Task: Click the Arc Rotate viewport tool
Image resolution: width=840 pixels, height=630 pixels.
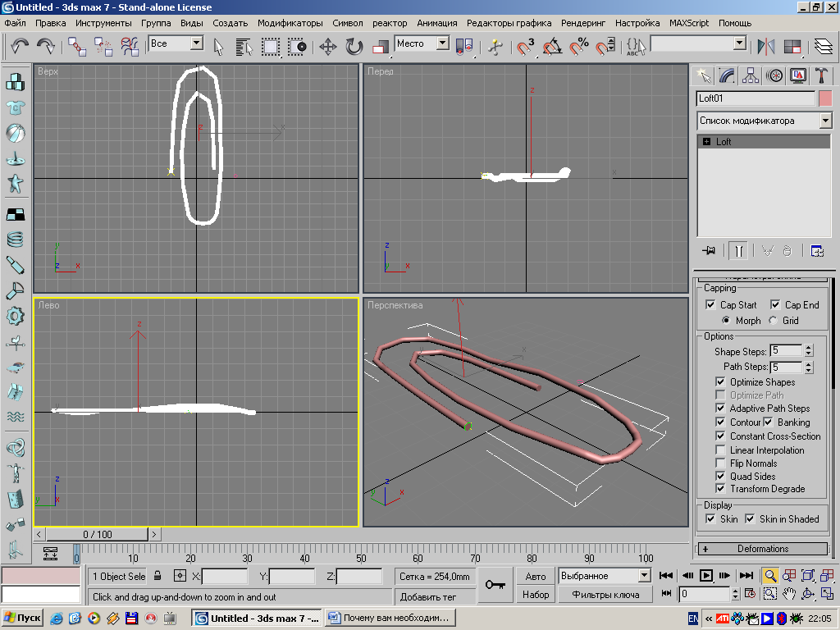Action: [x=808, y=594]
